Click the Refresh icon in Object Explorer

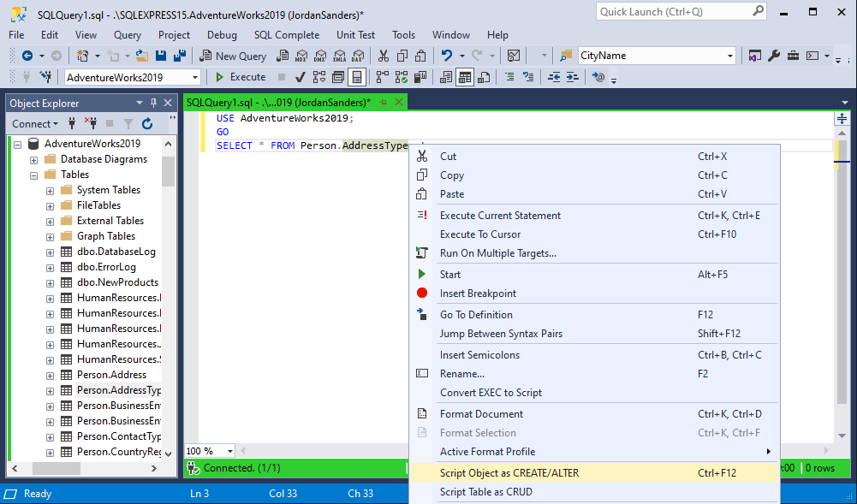[147, 124]
